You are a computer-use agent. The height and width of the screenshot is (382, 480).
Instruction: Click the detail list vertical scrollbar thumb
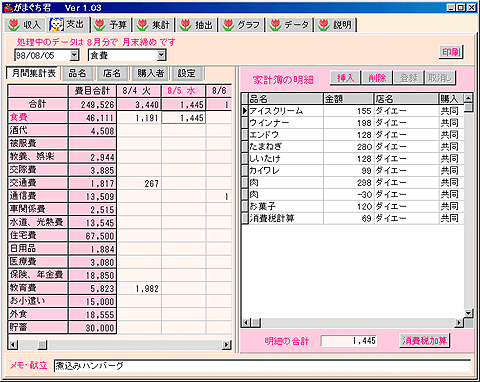coord(468,108)
